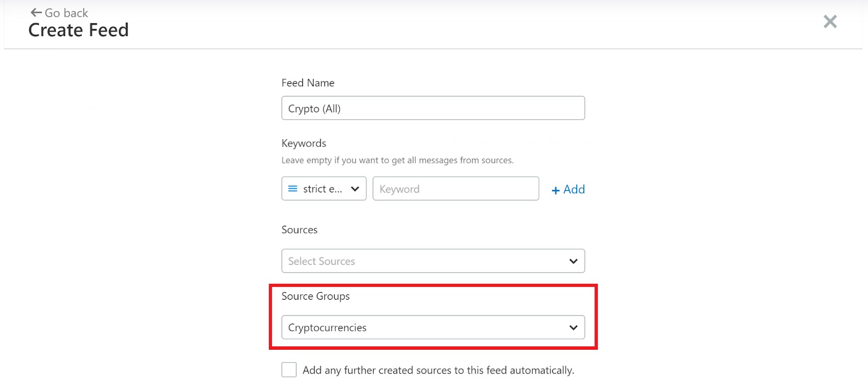Enable the auto-add further sources checkbox

(289, 370)
